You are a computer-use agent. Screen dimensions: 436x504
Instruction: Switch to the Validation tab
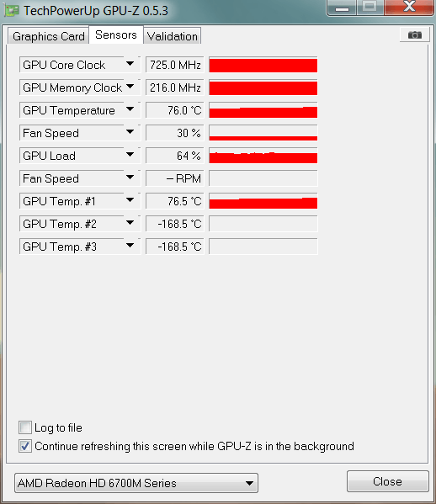(173, 36)
